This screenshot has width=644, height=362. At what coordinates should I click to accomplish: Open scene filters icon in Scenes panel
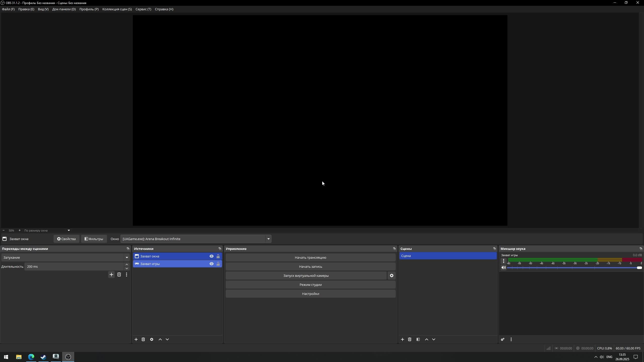(x=418, y=339)
